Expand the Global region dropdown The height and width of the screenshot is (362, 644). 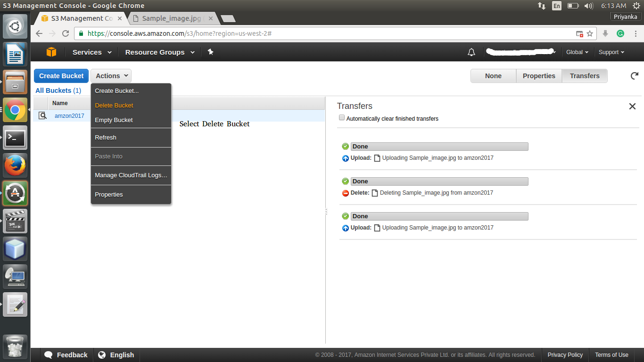(x=577, y=52)
